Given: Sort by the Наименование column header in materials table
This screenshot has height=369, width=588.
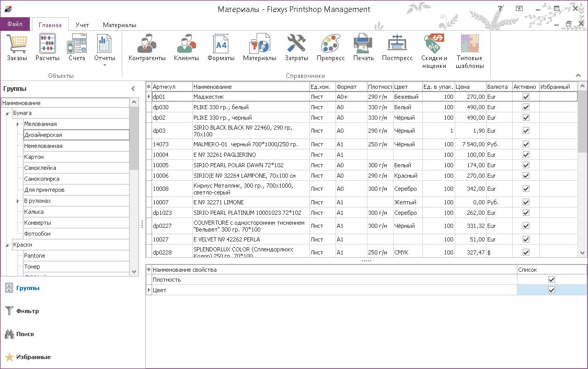Looking at the screenshot, I should pos(251,87).
